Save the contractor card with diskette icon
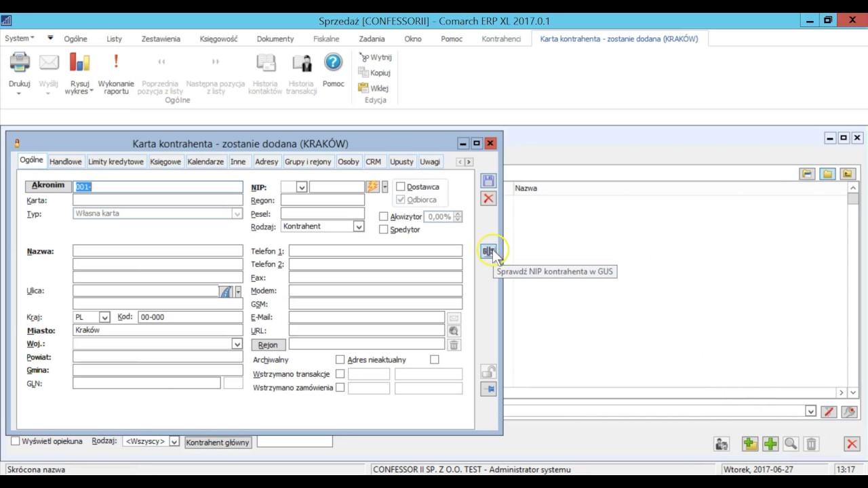This screenshot has height=488, width=868. pyautogui.click(x=488, y=181)
